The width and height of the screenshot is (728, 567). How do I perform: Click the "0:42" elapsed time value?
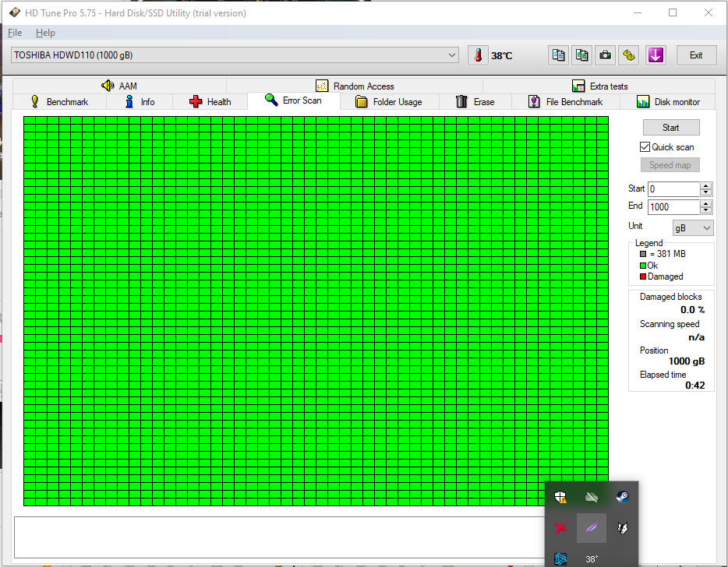pos(695,386)
